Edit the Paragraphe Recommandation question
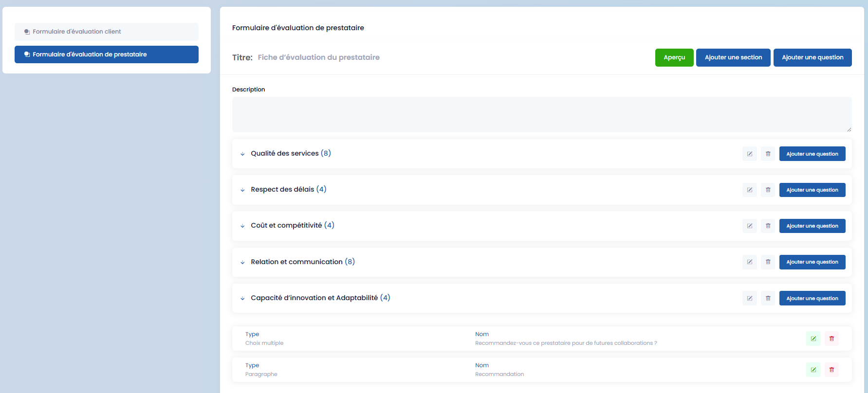 point(813,370)
